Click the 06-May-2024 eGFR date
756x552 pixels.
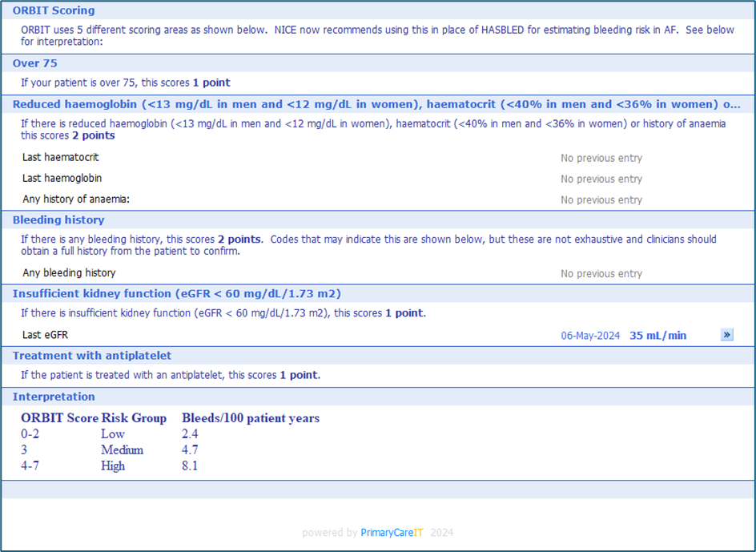click(x=590, y=336)
